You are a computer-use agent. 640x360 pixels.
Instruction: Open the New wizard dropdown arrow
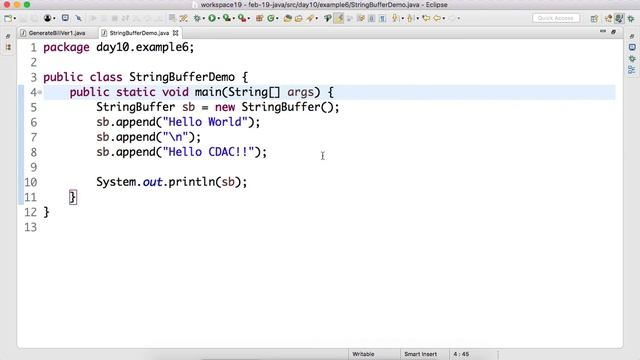(x=15, y=19)
